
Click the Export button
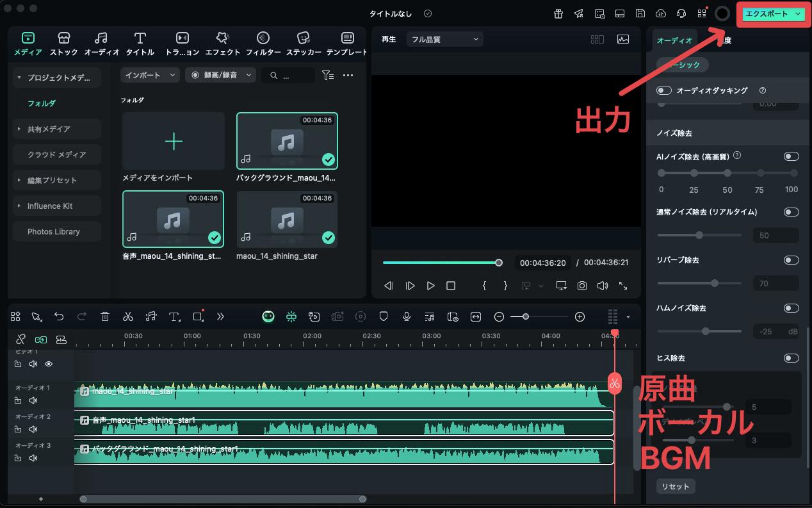(x=767, y=13)
